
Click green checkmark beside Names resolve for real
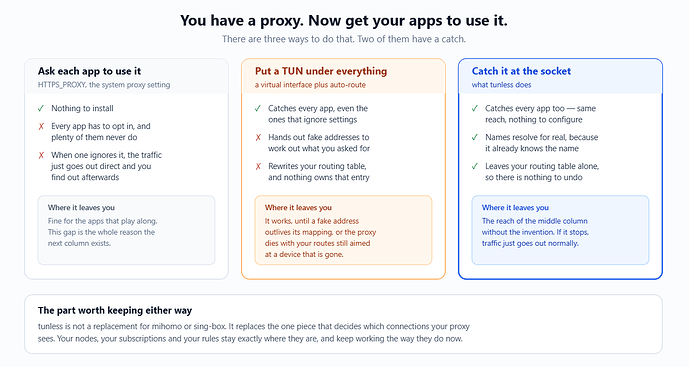[475, 137]
